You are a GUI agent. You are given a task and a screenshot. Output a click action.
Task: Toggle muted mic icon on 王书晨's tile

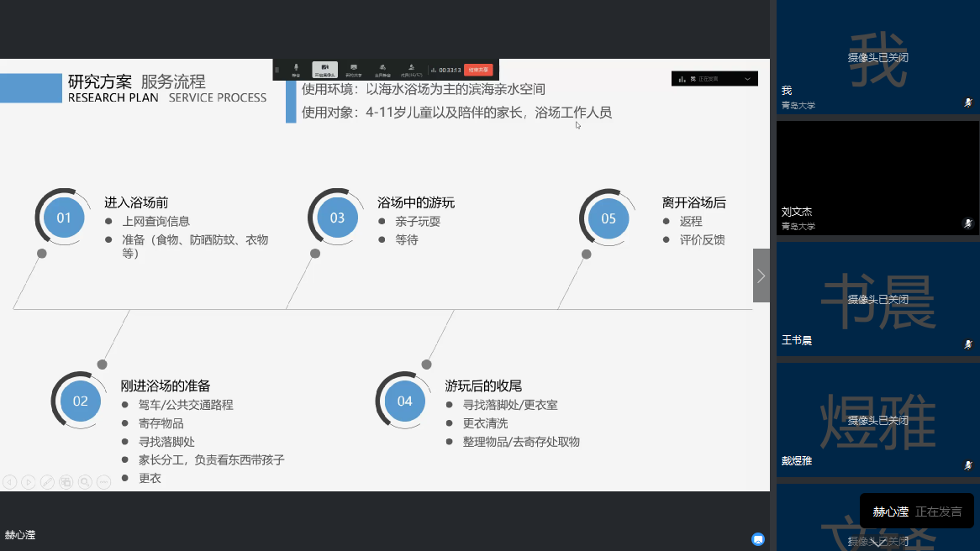tap(968, 344)
